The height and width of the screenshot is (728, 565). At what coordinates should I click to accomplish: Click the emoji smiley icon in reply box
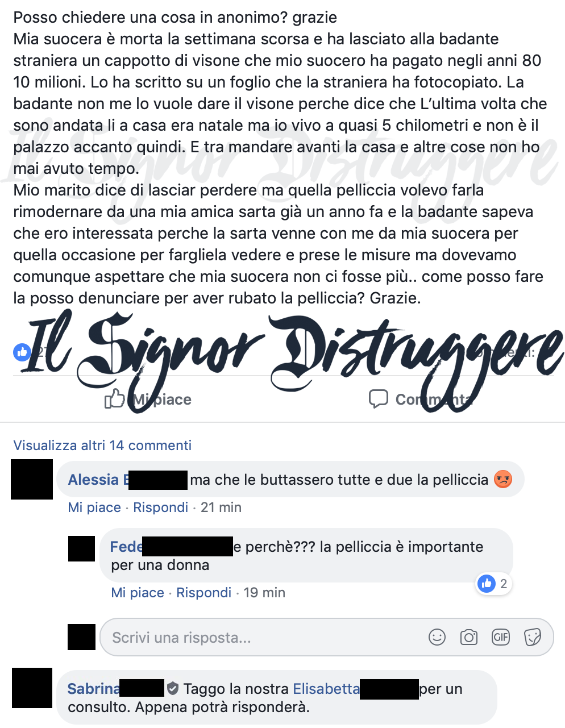[x=437, y=637]
